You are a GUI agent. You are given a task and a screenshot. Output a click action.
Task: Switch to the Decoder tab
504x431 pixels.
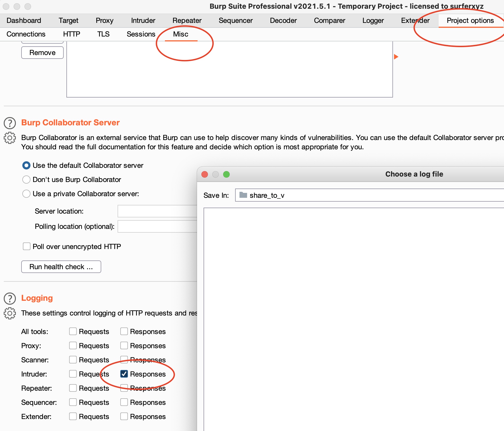point(283,20)
